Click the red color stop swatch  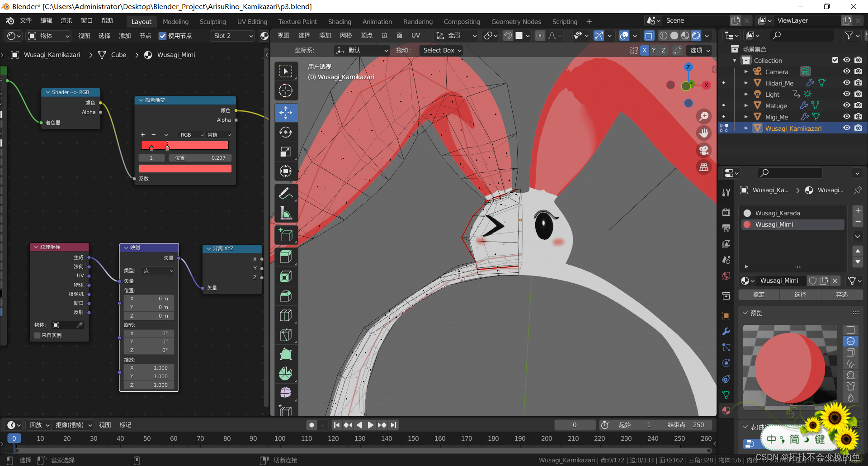click(185, 168)
